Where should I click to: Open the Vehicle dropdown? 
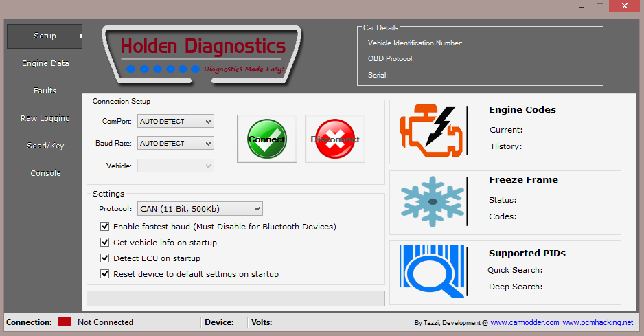[x=175, y=166]
